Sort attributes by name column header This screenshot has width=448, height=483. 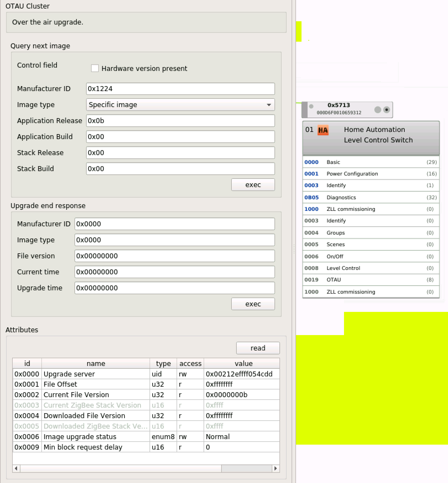[x=96, y=363]
